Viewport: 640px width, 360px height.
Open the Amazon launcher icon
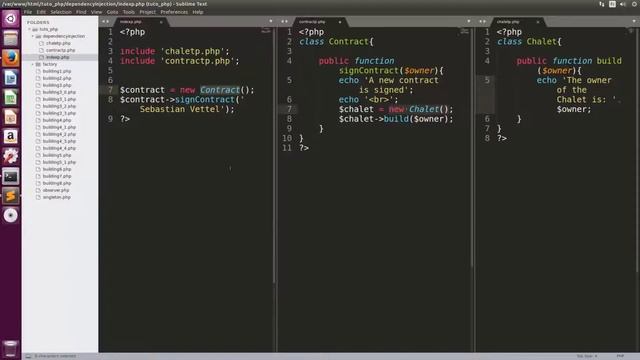(x=11, y=136)
